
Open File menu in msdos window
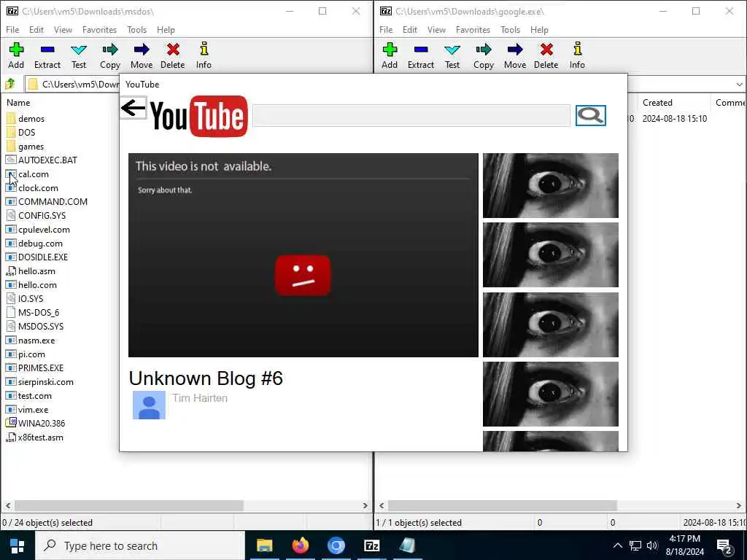pos(12,29)
